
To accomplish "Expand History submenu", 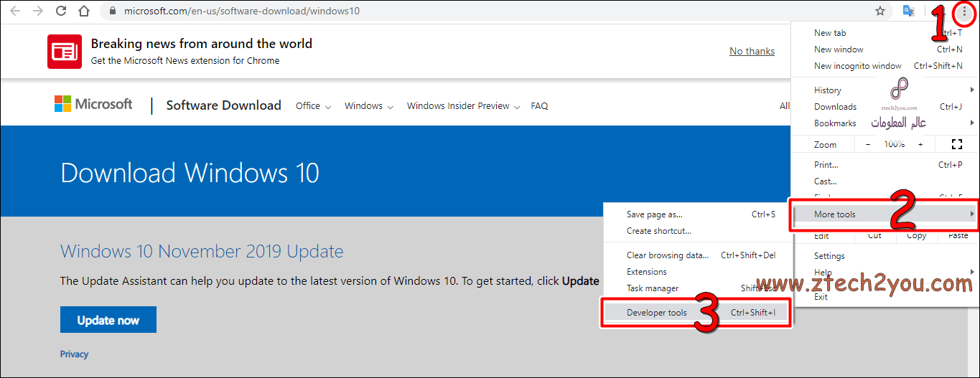I will [x=885, y=90].
